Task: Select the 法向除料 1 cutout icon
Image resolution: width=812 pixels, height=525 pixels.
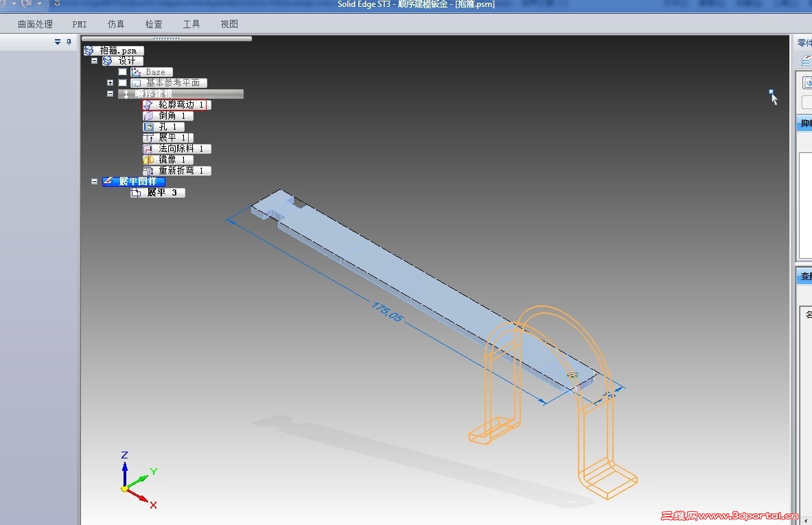Action: pos(148,149)
